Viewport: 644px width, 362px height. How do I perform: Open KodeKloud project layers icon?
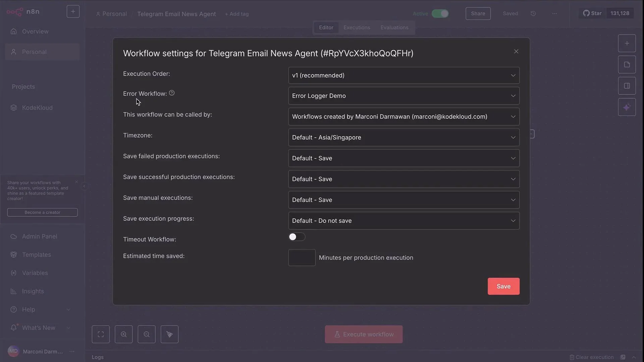pos(13,108)
